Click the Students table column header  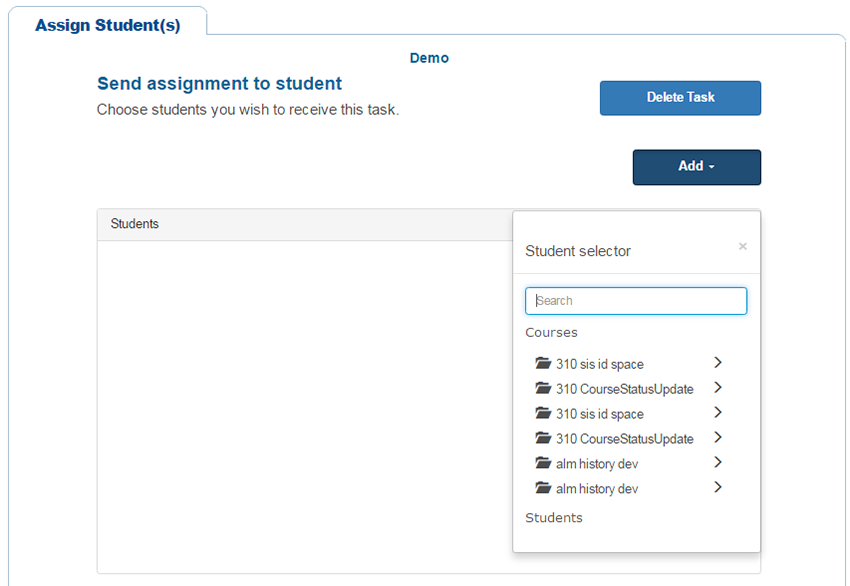click(135, 224)
